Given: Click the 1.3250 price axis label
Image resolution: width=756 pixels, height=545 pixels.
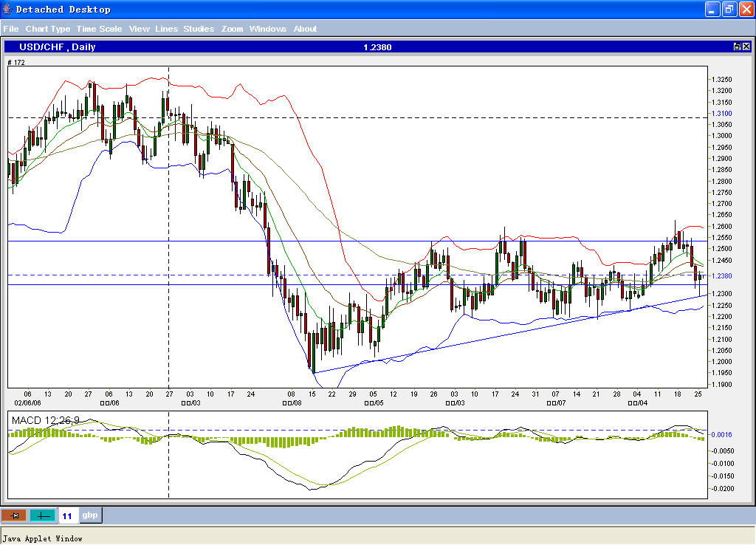Looking at the screenshot, I should point(722,80).
